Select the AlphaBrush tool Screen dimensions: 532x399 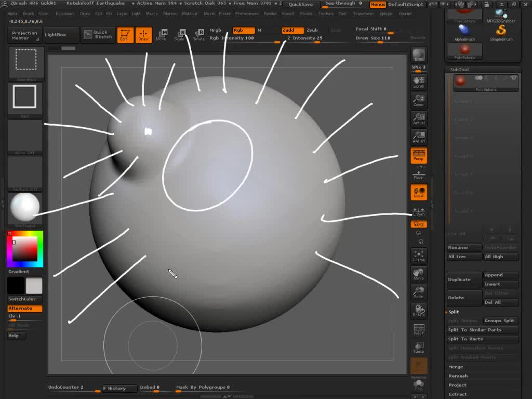tap(464, 33)
